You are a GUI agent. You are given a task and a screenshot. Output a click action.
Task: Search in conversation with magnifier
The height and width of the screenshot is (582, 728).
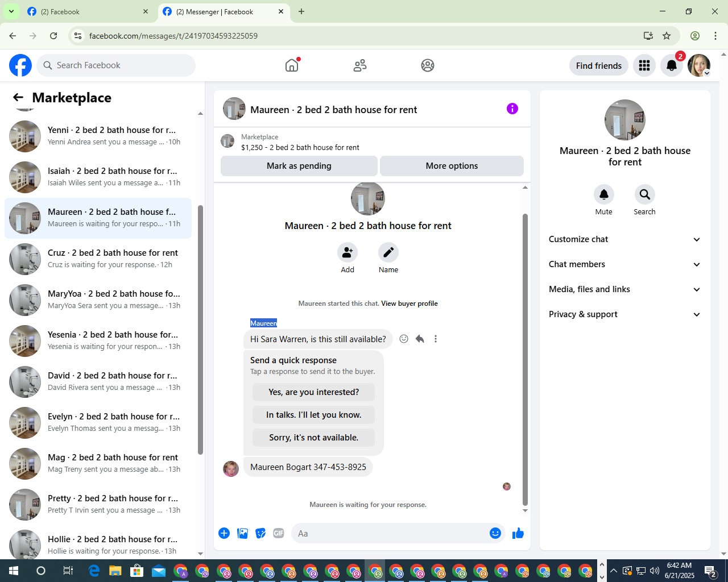tap(645, 194)
